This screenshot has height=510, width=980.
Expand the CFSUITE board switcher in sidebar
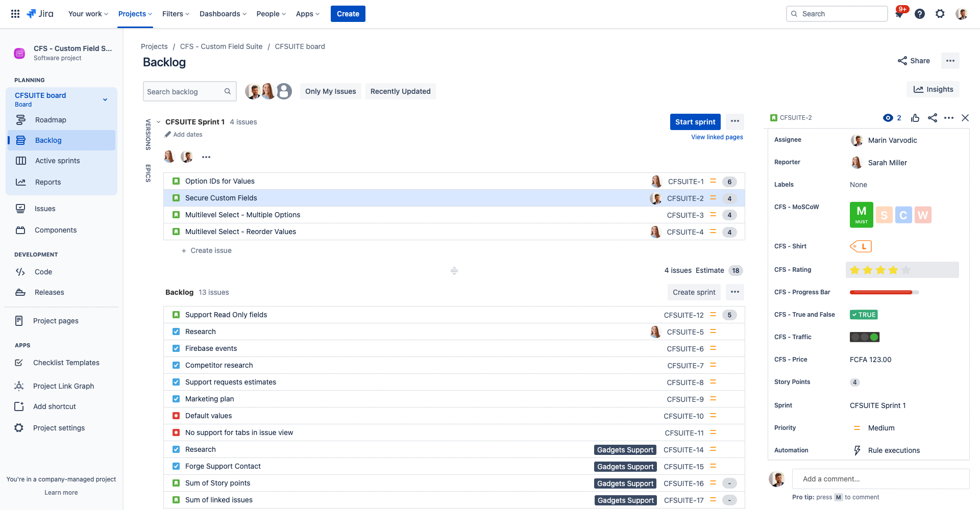(105, 99)
